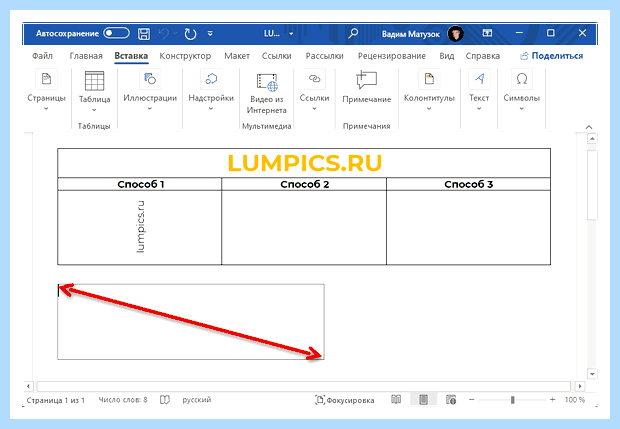The width and height of the screenshot is (620, 429).
Task: Click the Search magnifier icon in title bar
Action: coord(353,33)
